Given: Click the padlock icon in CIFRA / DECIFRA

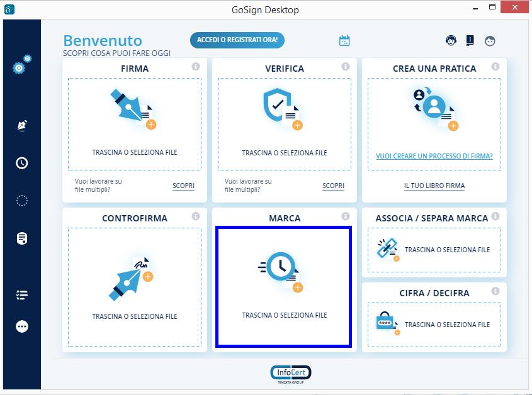Looking at the screenshot, I should (x=388, y=323).
